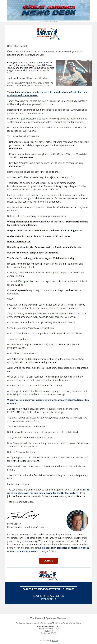Click the 'Sponsored Message' label under banner
Screen dimensions: 97x644
[48, 21]
